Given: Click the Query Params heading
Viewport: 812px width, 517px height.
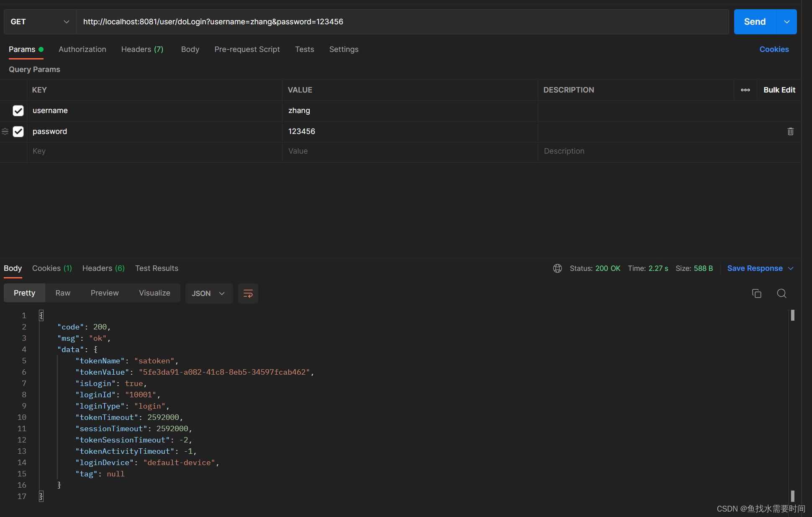Looking at the screenshot, I should tap(34, 69).
